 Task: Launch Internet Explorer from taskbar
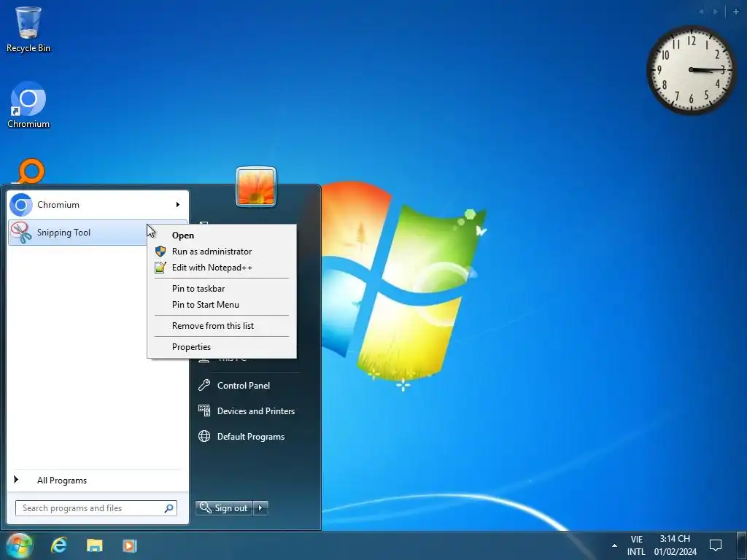tap(59, 545)
